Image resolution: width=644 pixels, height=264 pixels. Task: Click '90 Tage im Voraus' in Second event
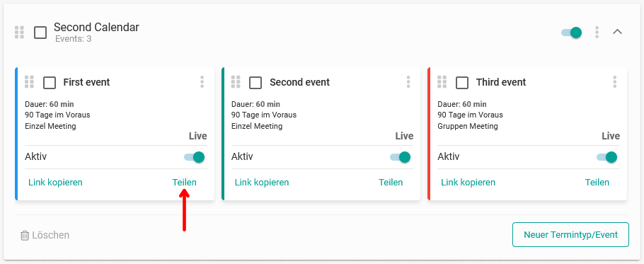(264, 115)
